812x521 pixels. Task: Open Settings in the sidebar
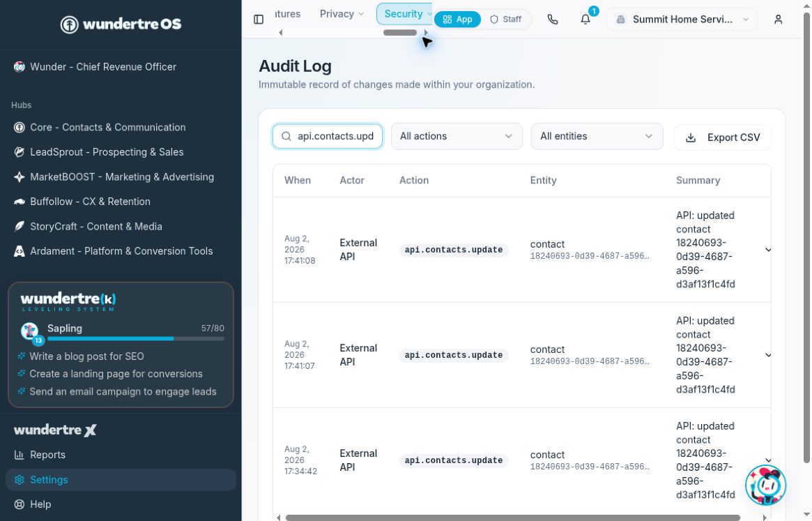click(121, 480)
